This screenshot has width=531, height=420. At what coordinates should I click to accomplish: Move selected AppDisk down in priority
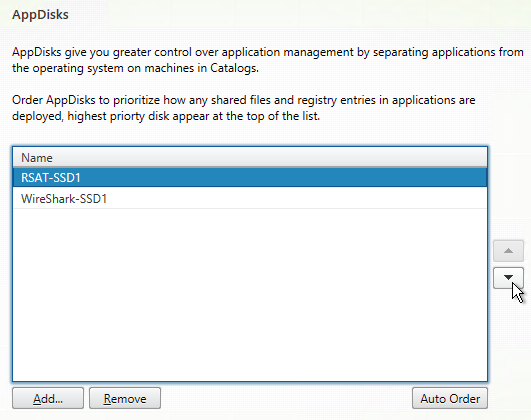pyautogui.click(x=508, y=278)
